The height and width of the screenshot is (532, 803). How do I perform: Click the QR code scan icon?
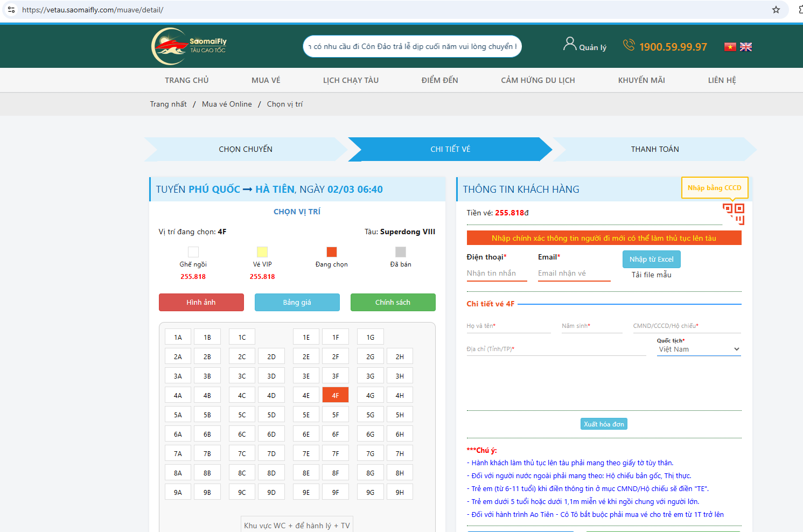click(x=734, y=213)
